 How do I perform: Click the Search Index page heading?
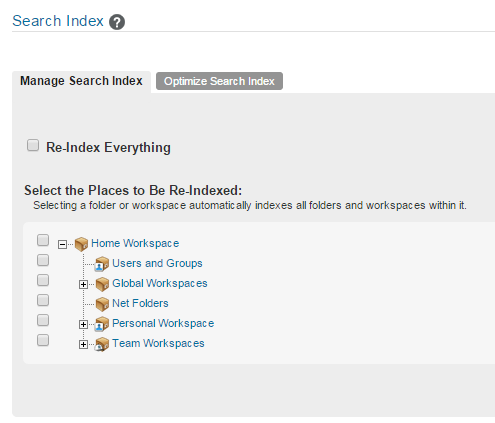point(58,21)
